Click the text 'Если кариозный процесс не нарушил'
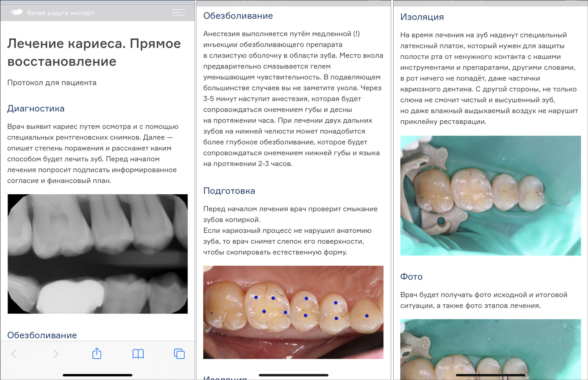 click(287, 241)
